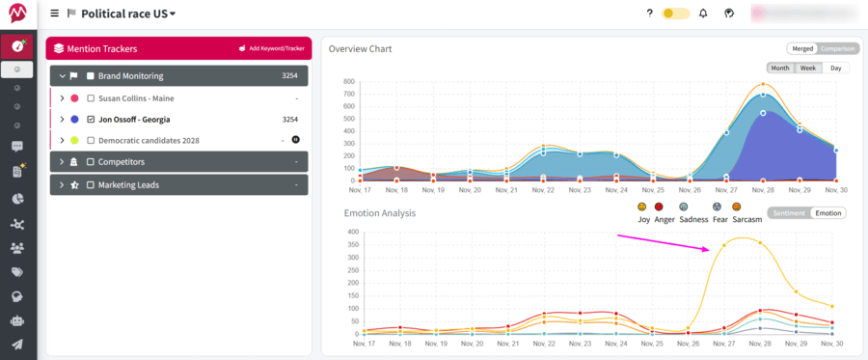Expand the Jon Ossoff - Georgia tracker
868x360 pixels.
(x=62, y=119)
